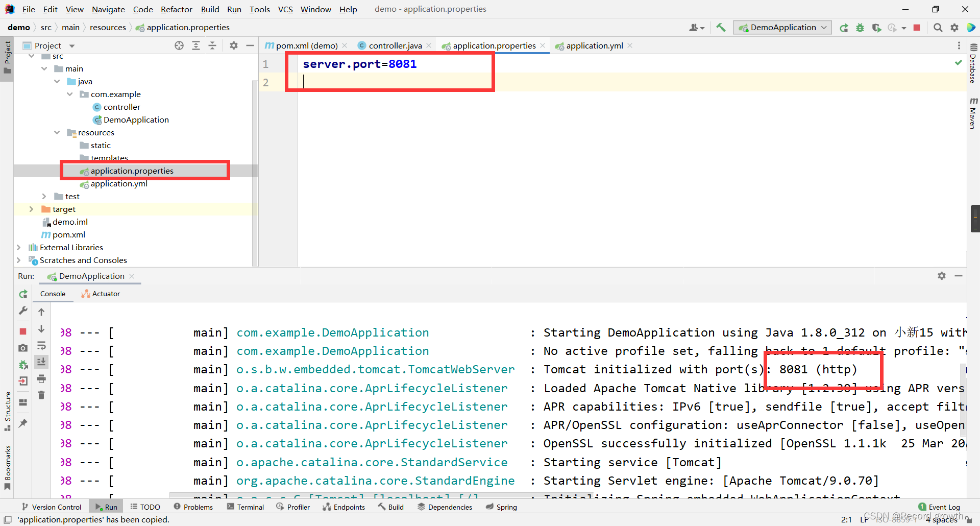This screenshot has width=980, height=526.
Task: Click resources breadcrumb in navigation bar
Action: click(x=108, y=28)
